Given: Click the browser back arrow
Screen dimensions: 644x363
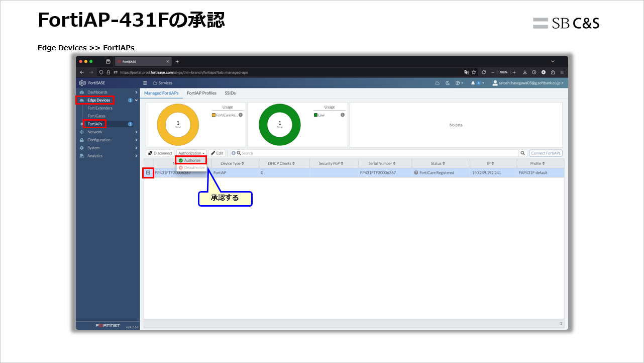Looking at the screenshot, I should (x=82, y=72).
